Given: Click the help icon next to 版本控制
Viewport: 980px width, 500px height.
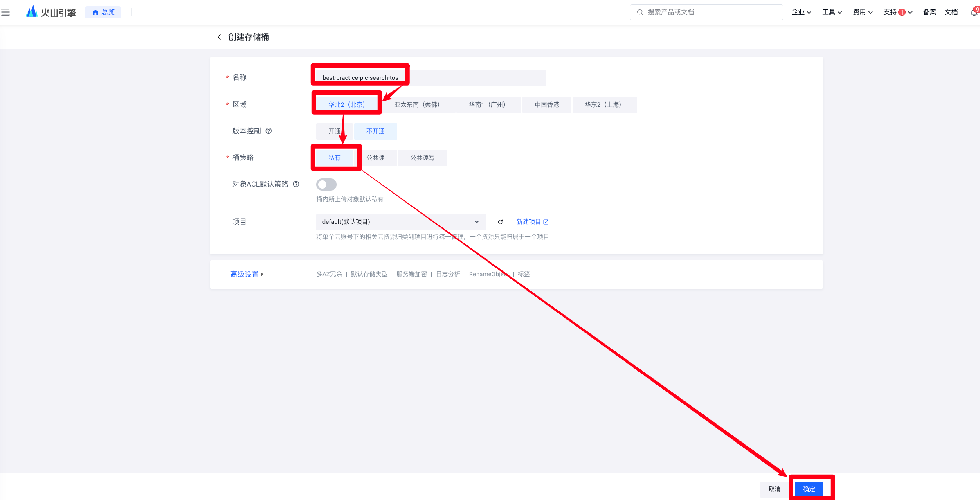Looking at the screenshot, I should click(x=269, y=131).
